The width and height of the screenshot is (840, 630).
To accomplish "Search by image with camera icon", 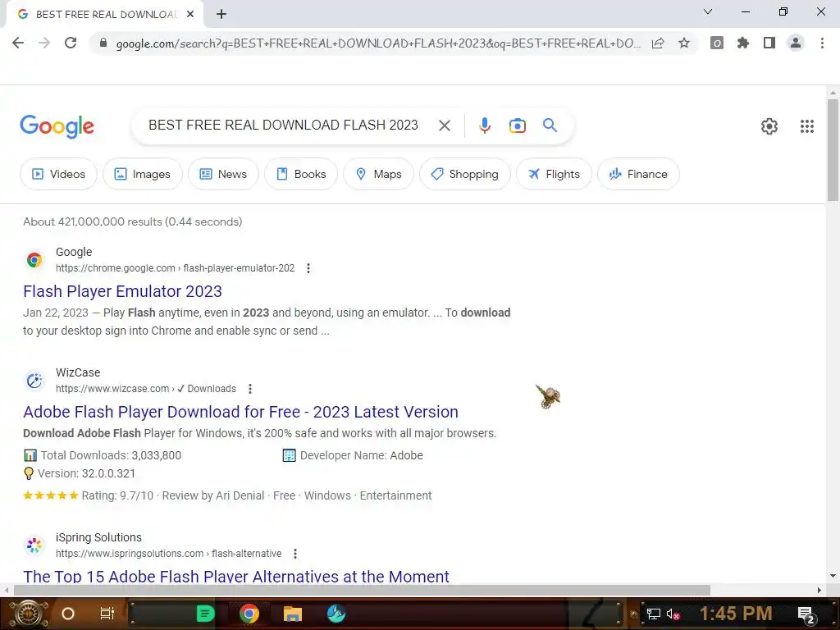I will (517, 126).
